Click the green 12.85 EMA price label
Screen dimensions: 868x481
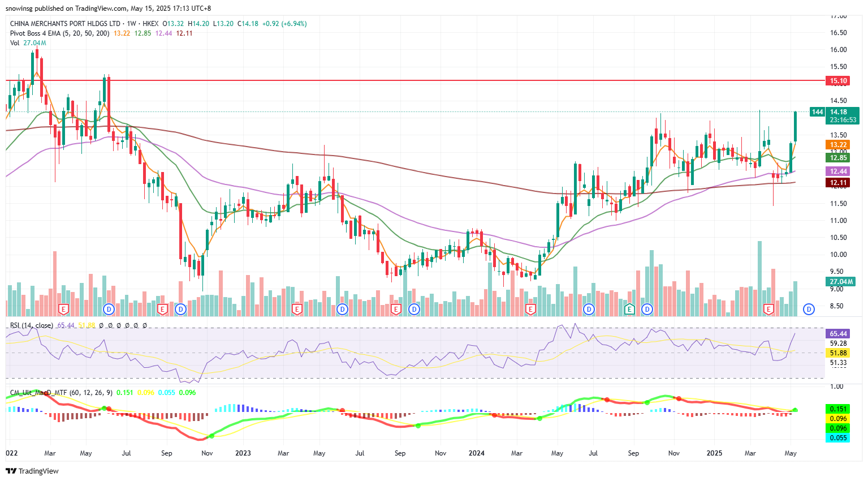838,158
